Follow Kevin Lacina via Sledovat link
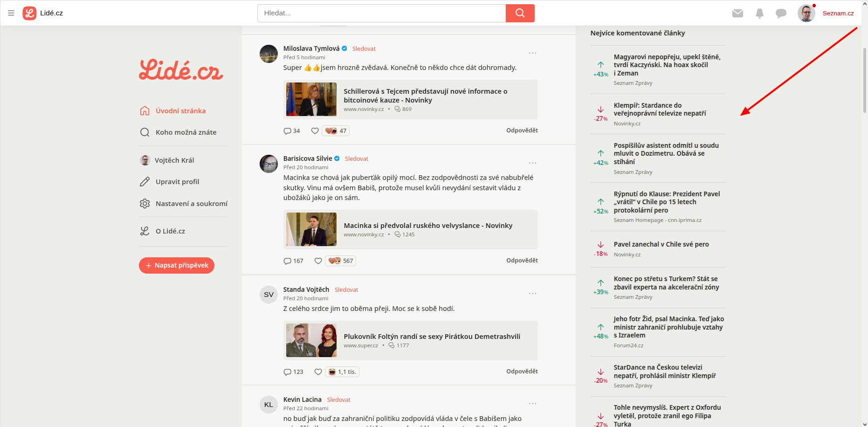 (x=338, y=400)
